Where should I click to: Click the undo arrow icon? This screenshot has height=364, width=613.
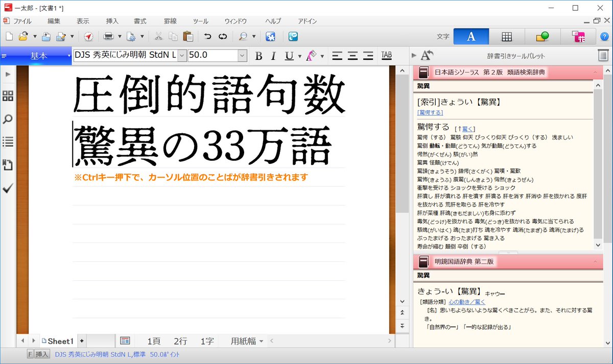coord(207,36)
